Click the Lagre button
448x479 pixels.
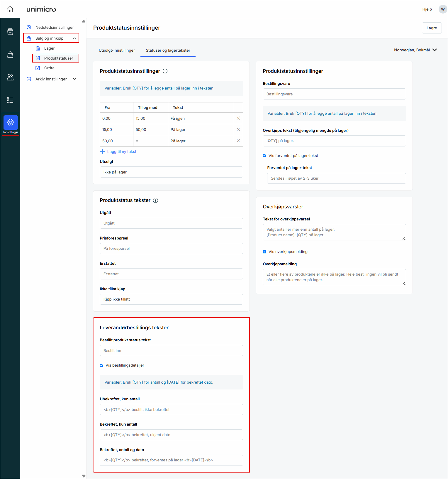pyautogui.click(x=431, y=28)
